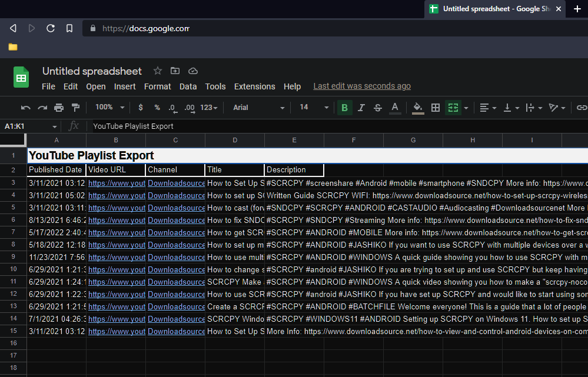Activate the Paint format roller
This screenshot has width=588, height=377.
76,108
